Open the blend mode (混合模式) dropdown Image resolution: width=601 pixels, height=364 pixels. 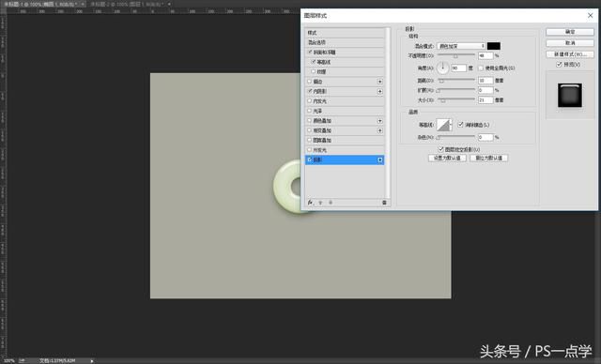pyautogui.click(x=461, y=46)
